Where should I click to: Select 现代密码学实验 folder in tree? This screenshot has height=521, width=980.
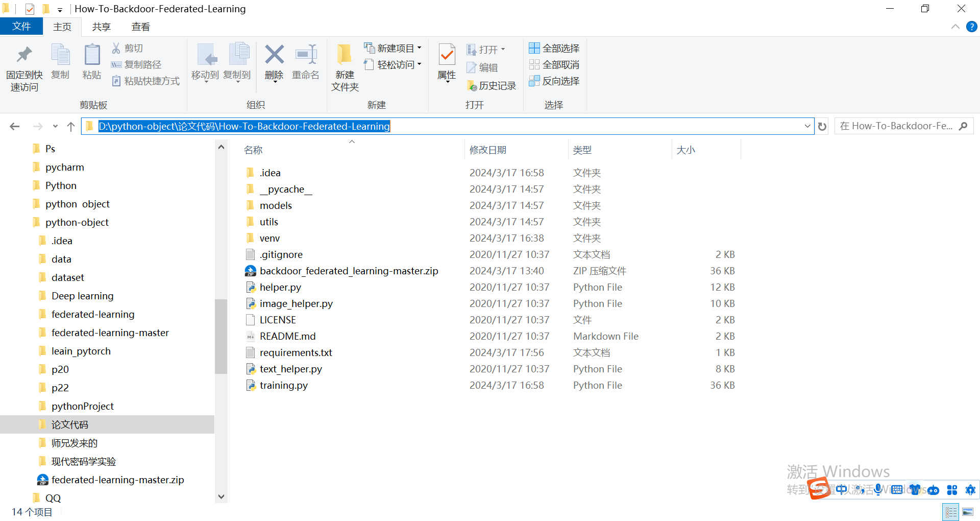coord(83,461)
